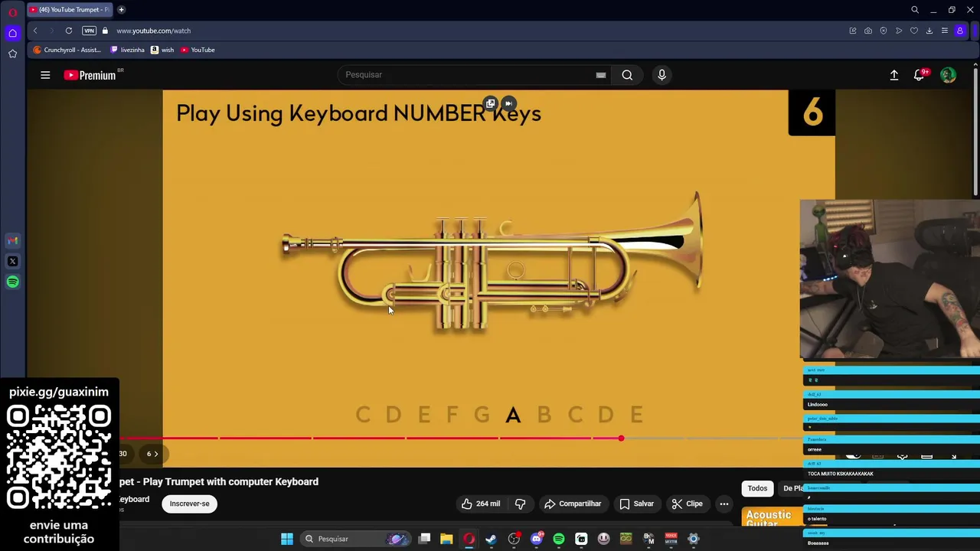Screen dimensions: 980x551
Task: Open the YouTube create upload icon
Action: 894,75
